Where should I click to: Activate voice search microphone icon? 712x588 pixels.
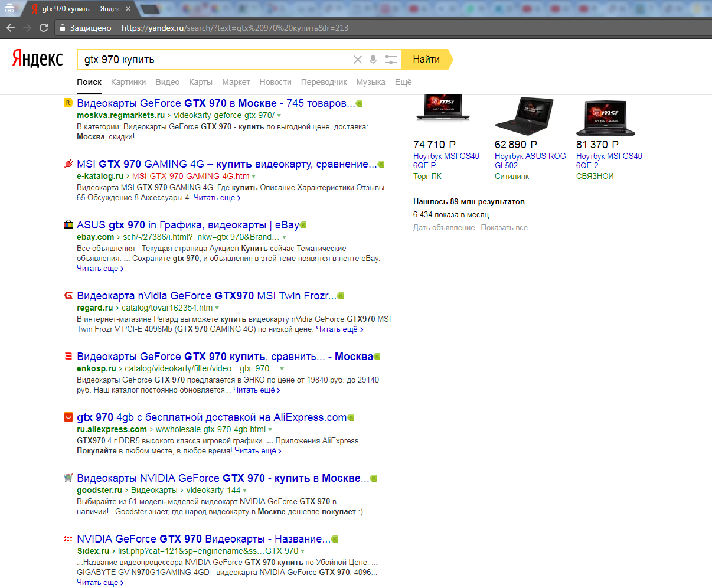point(373,60)
